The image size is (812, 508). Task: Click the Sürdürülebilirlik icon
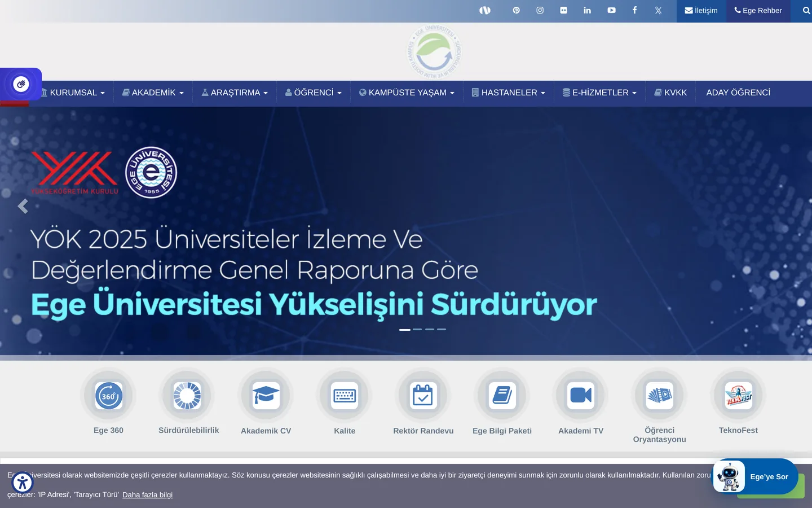click(x=187, y=396)
